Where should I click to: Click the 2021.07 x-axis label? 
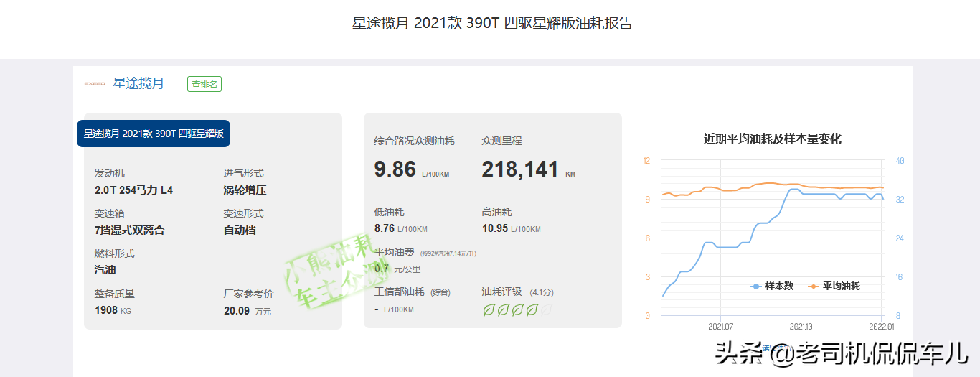pos(720,326)
